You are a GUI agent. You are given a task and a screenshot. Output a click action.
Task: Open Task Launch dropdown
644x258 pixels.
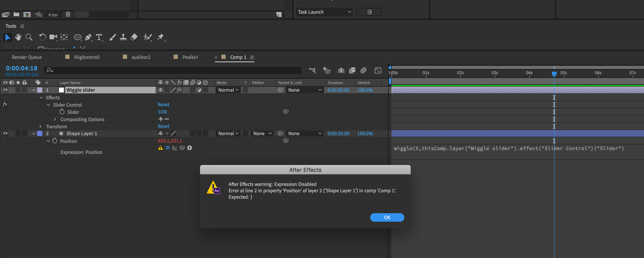click(324, 12)
